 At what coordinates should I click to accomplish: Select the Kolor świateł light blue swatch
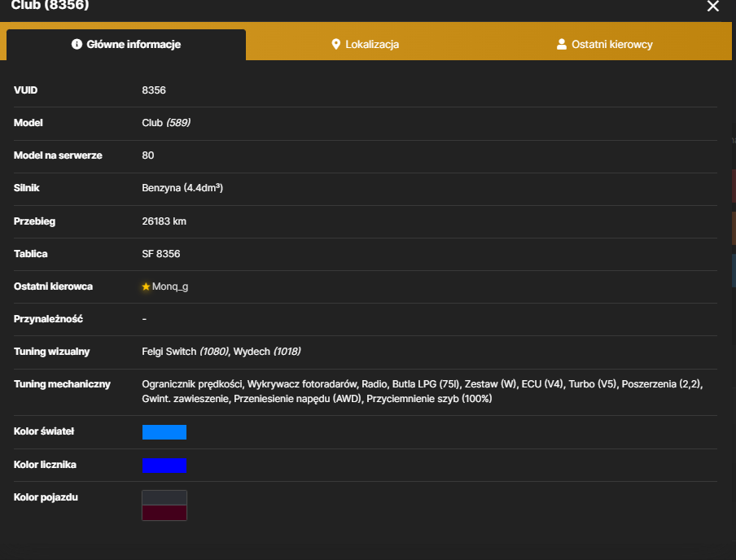(164, 432)
